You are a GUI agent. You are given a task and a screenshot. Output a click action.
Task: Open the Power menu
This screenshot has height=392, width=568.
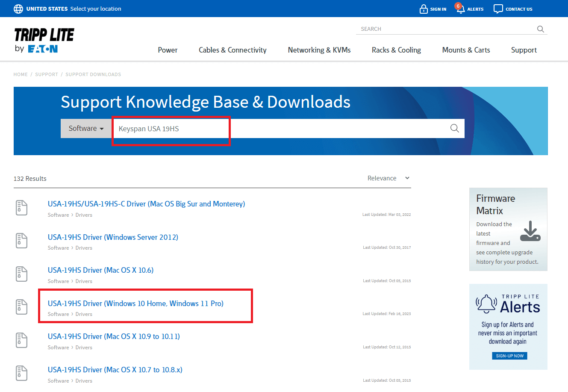click(x=168, y=50)
